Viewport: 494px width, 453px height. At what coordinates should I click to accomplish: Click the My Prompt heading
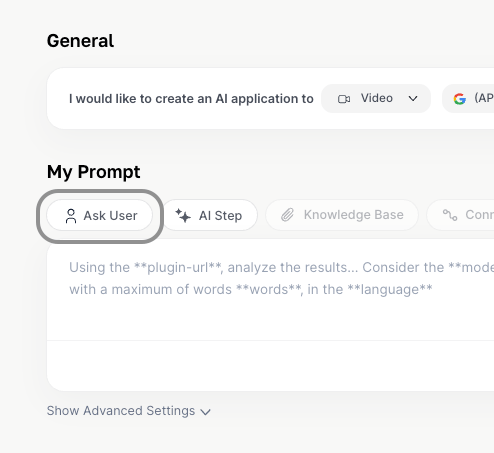point(94,172)
